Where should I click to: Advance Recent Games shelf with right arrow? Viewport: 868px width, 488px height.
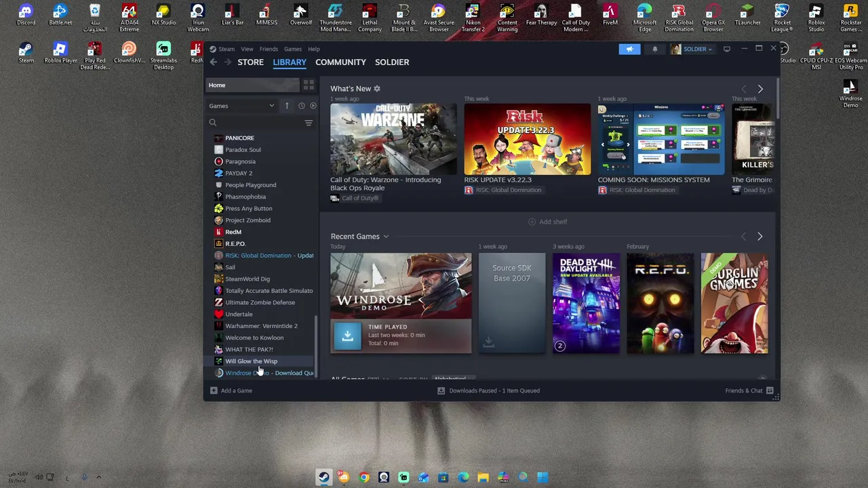[x=759, y=237]
